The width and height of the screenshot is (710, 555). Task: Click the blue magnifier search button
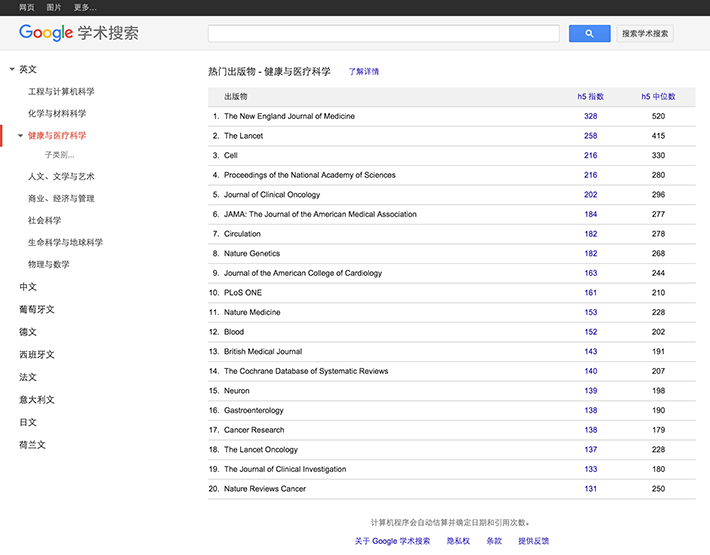click(589, 33)
